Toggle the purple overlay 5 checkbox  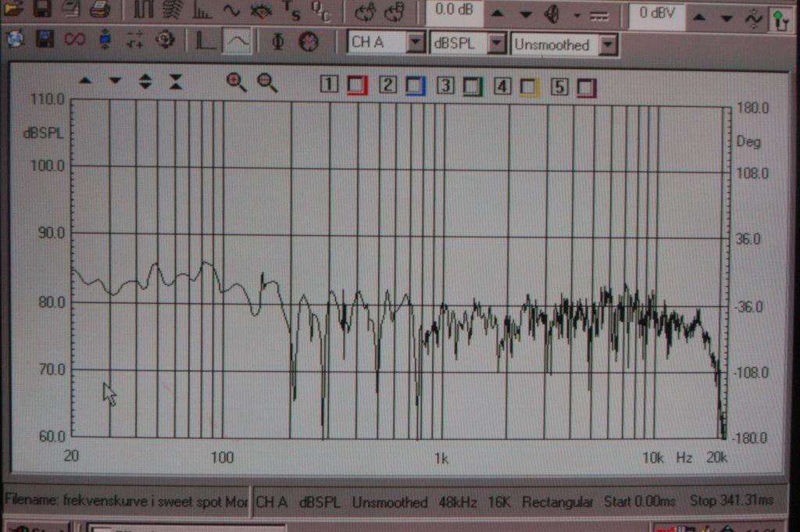pyautogui.click(x=586, y=88)
